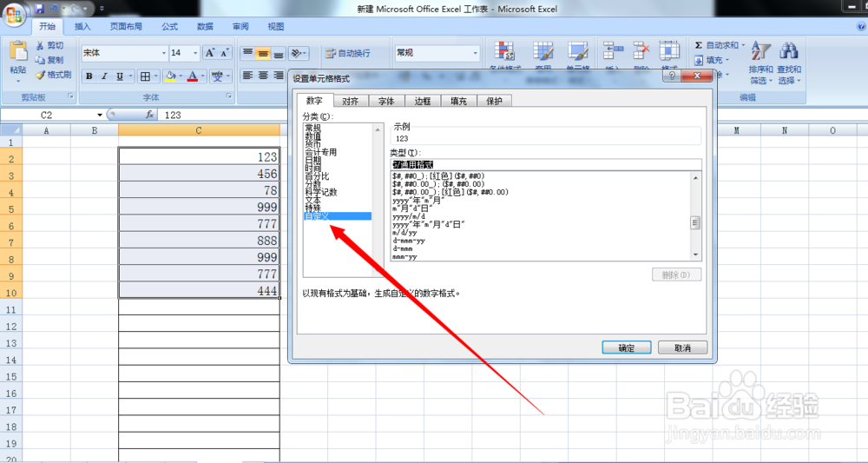Click the Delete cells icon
Viewport: 868px width, 463px height.
(x=641, y=51)
